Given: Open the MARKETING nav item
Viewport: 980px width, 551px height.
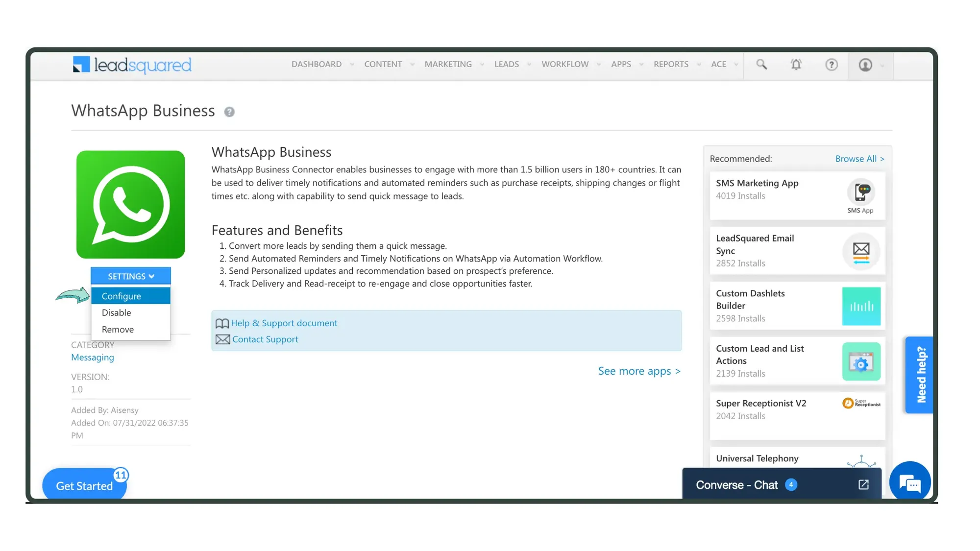Looking at the screenshot, I should pos(448,64).
